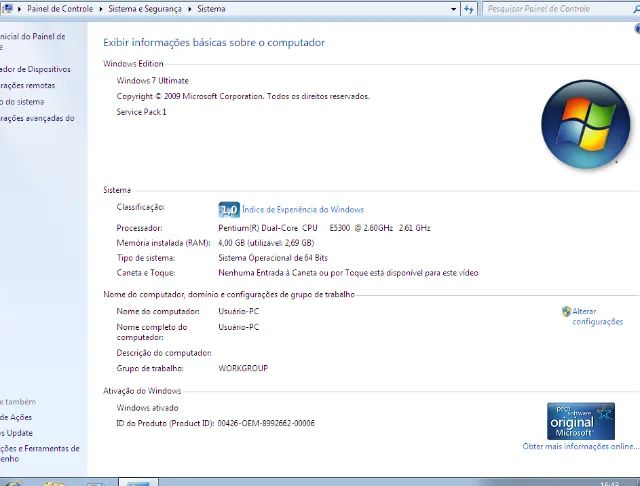Viewport: 640px width, 486px height.
Task: Click the 'Descrição do computador:' label
Action: (164, 353)
